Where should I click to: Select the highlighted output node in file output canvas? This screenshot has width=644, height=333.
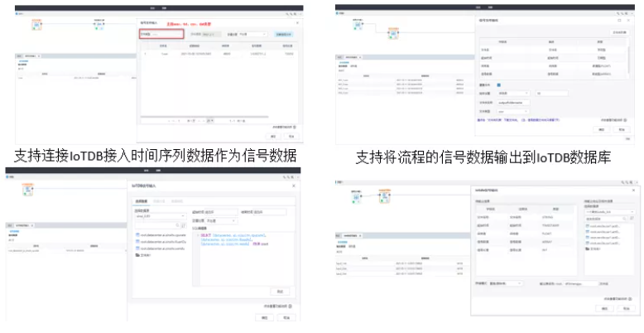(393, 34)
